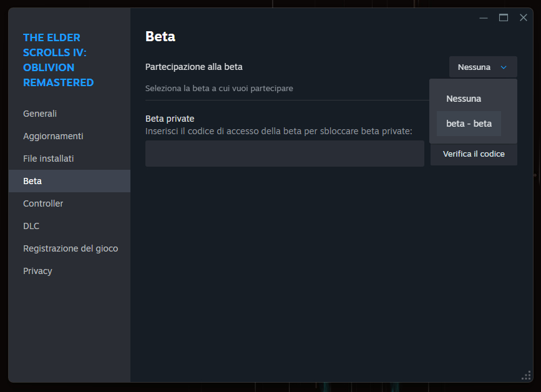The width and height of the screenshot is (541, 392).
Task: Close the properties window
Action: click(x=524, y=17)
